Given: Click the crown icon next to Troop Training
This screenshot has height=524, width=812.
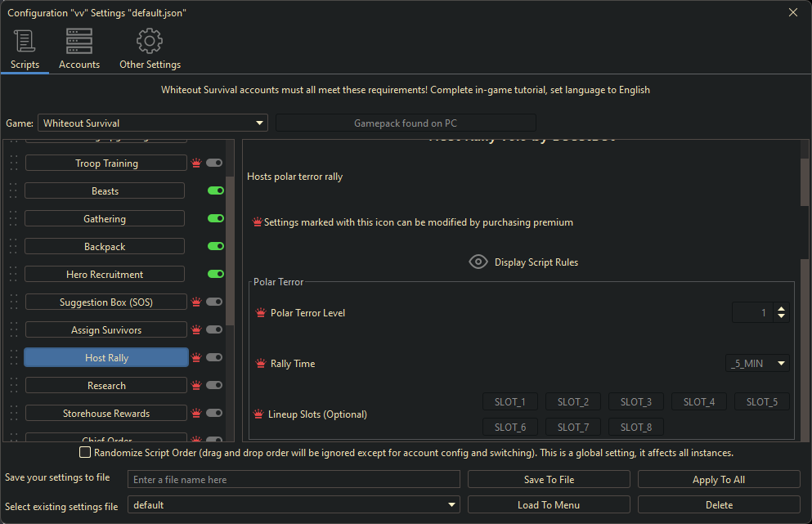Looking at the screenshot, I should coord(196,163).
